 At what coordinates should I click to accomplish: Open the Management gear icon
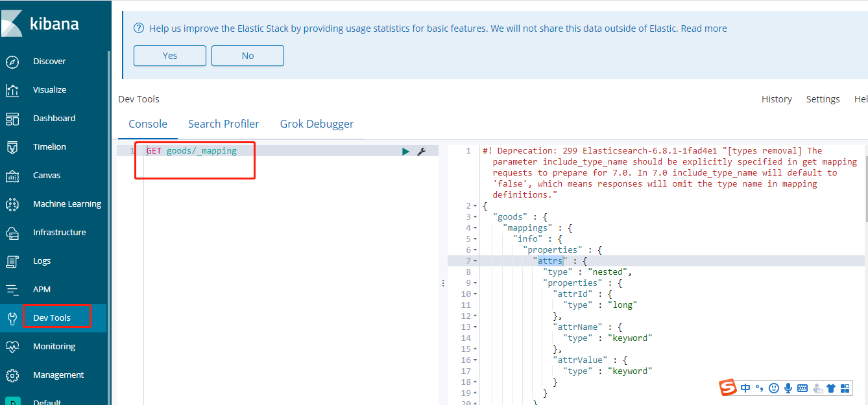[12, 375]
